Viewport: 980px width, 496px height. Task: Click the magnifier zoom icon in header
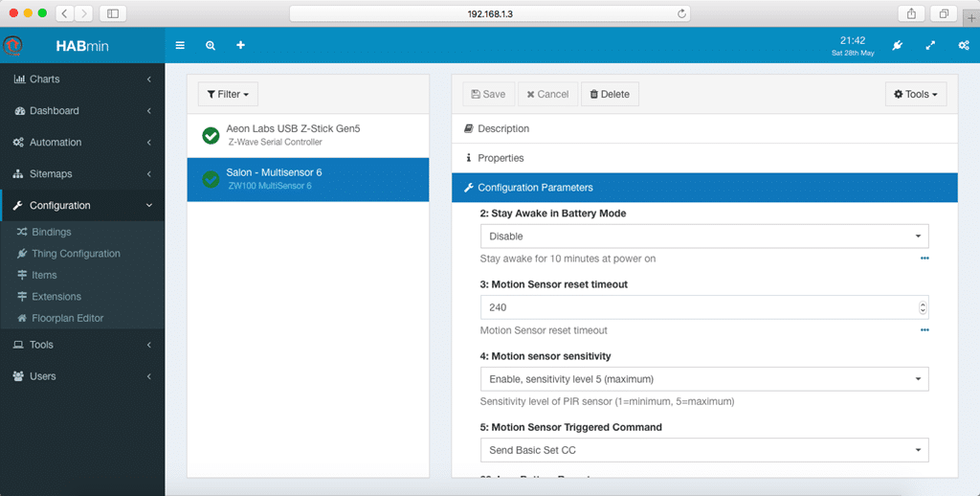[211, 45]
